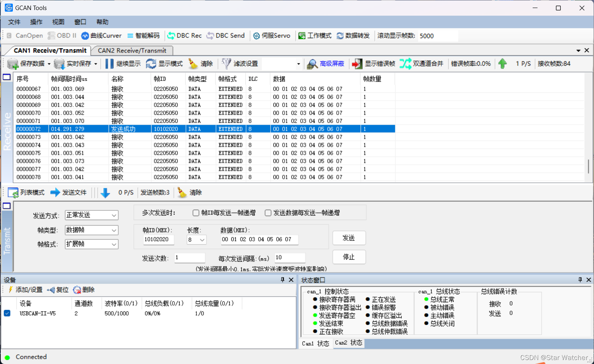The image size is (594, 364).
Task: Open 发送方式 dropdown showing 正常发送
Action: click(x=92, y=215)
